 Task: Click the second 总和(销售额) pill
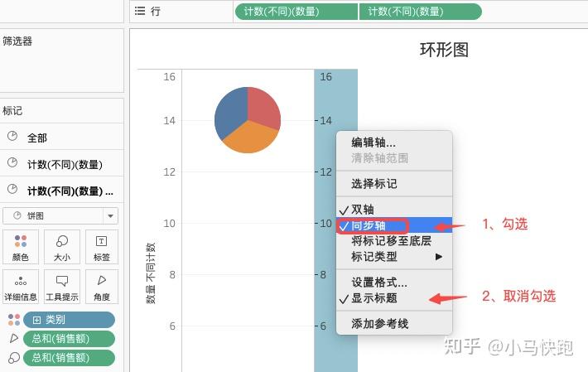[x=69, y=358]
